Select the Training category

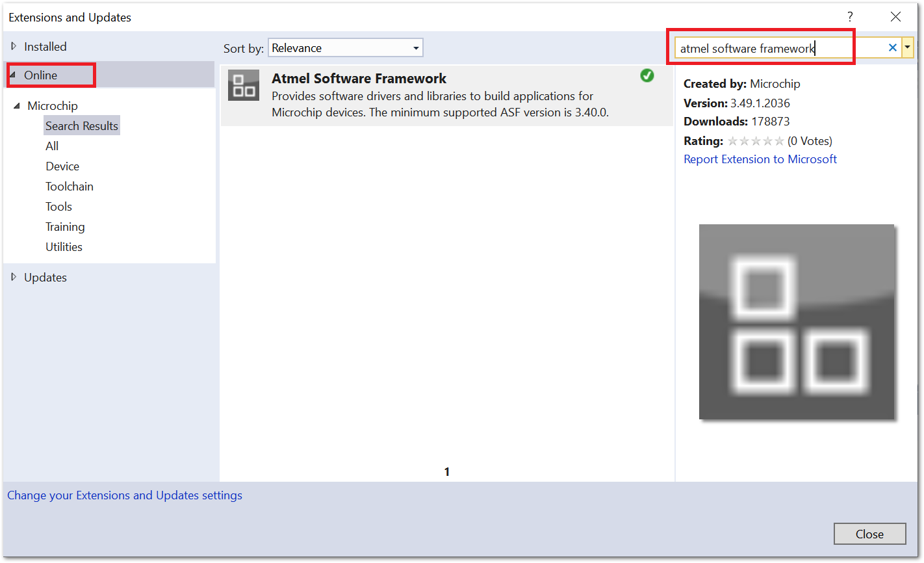[65, 227]
